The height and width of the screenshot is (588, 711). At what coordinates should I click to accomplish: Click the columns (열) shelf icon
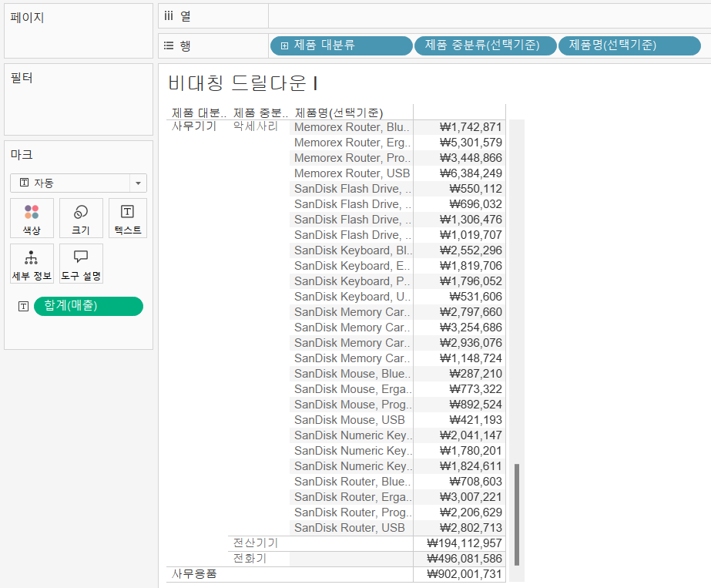pos(169,16)
